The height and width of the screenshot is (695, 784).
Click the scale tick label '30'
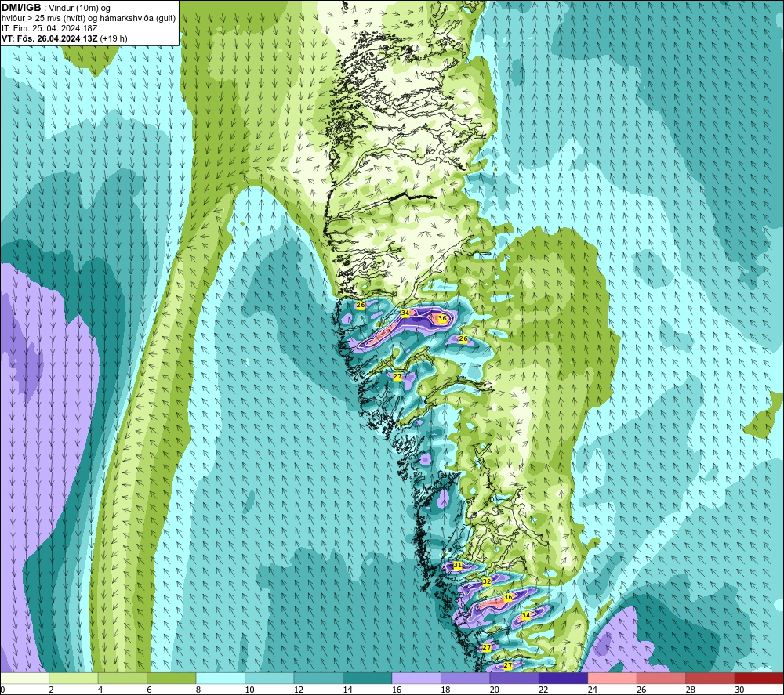pos(739,690)
